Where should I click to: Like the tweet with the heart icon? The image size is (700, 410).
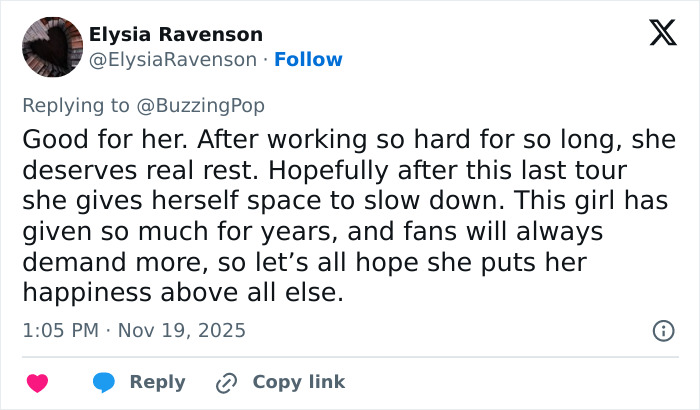37,382
